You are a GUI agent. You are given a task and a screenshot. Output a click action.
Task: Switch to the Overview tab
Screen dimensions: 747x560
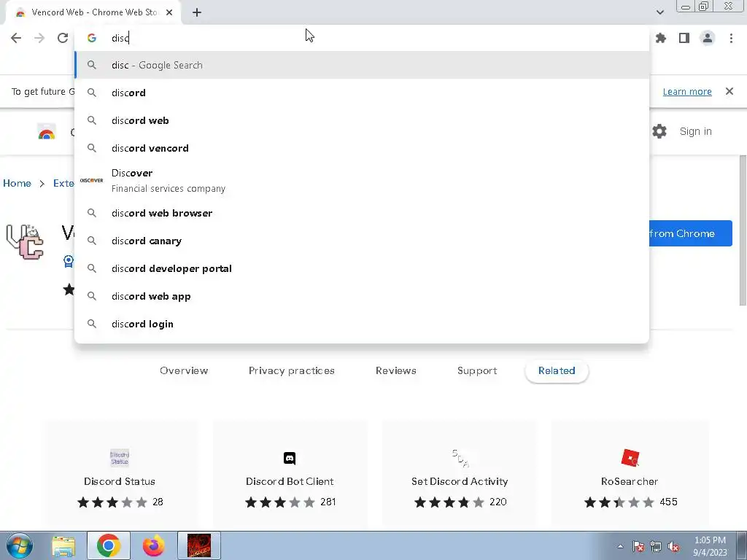[184, 370]
